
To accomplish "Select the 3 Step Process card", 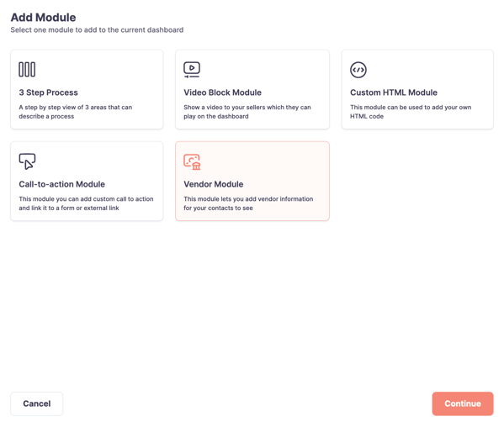I will tap(87, 89).
